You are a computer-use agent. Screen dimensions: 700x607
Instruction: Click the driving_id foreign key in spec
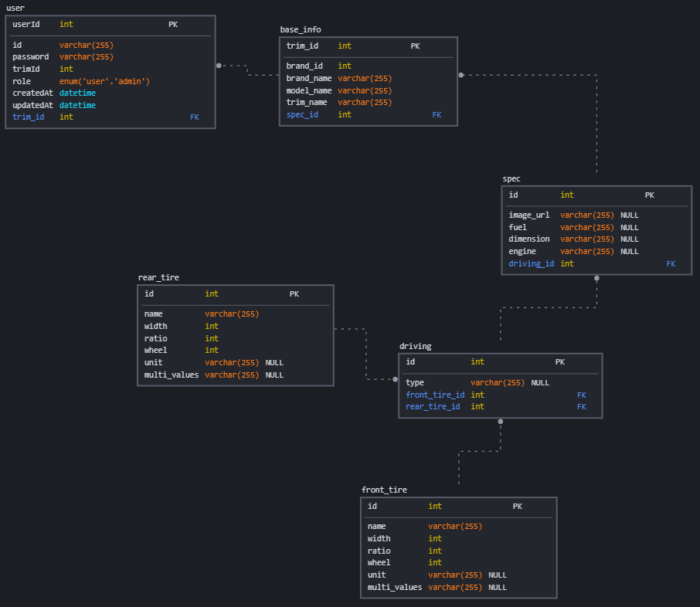pos(531,263)
